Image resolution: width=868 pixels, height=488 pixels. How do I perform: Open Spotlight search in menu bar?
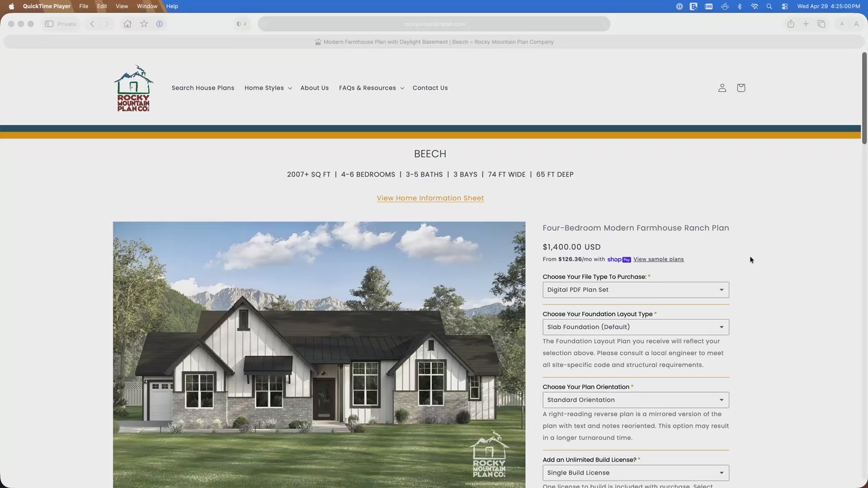click(769, 6)
